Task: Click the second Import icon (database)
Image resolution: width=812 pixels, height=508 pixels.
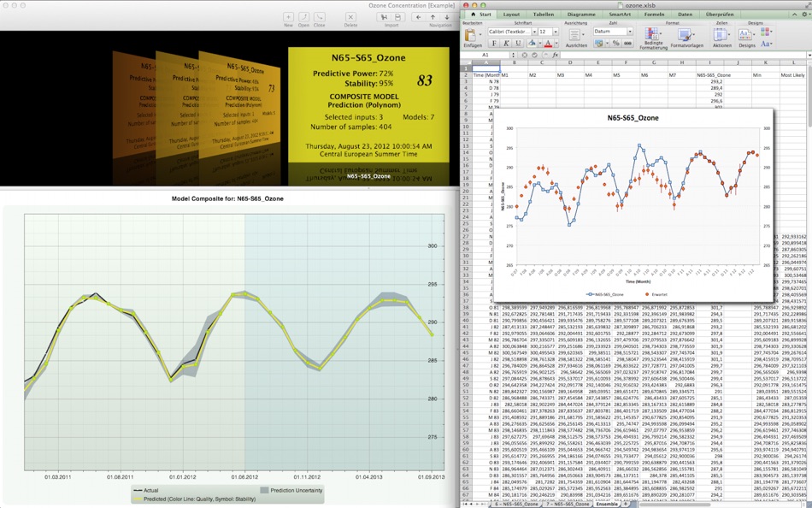Action: [x=397, y=17]
